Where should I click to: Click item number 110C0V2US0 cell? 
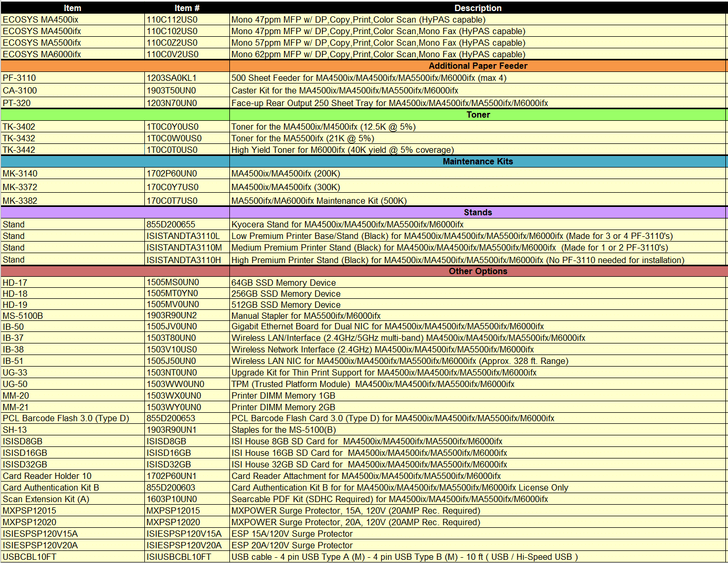pyautogui.click(x=172, y=54)
